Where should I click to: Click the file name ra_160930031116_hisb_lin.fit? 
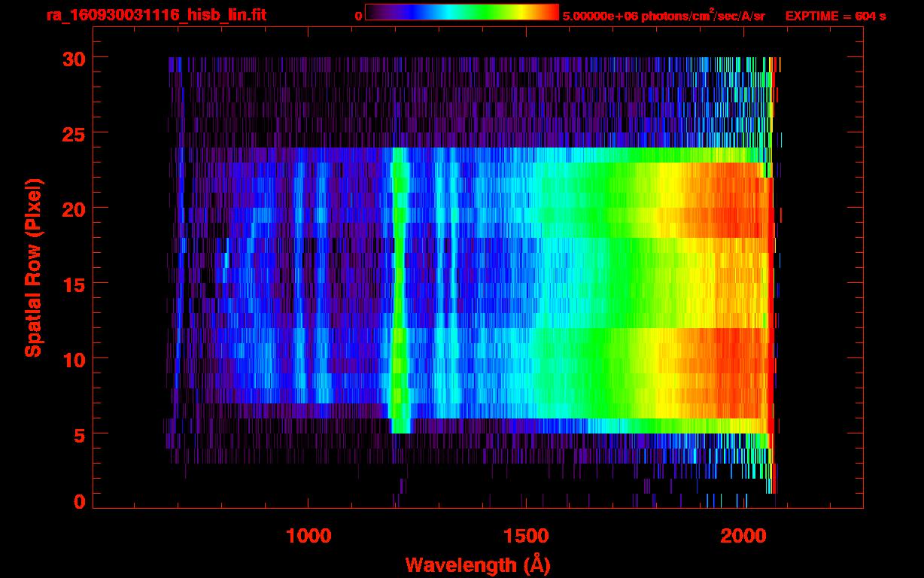(x=155, y=15)
